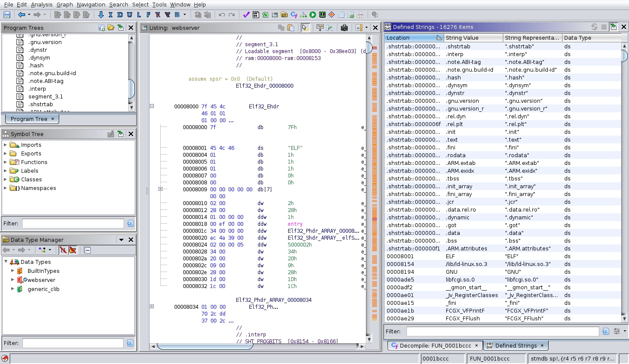Screen dimensions: 629x364
Task: Open Bookmark navigation type dropdown arrow
Action: tap(184, 15)
